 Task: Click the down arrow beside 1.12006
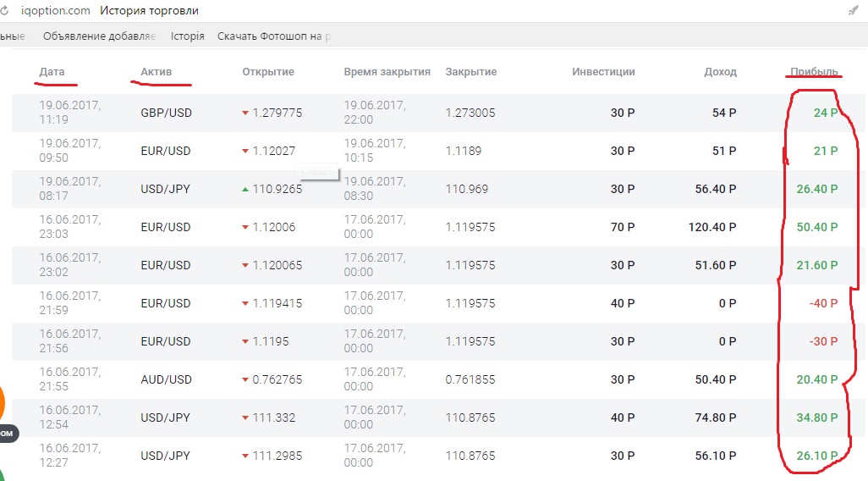tap(245, 227)
